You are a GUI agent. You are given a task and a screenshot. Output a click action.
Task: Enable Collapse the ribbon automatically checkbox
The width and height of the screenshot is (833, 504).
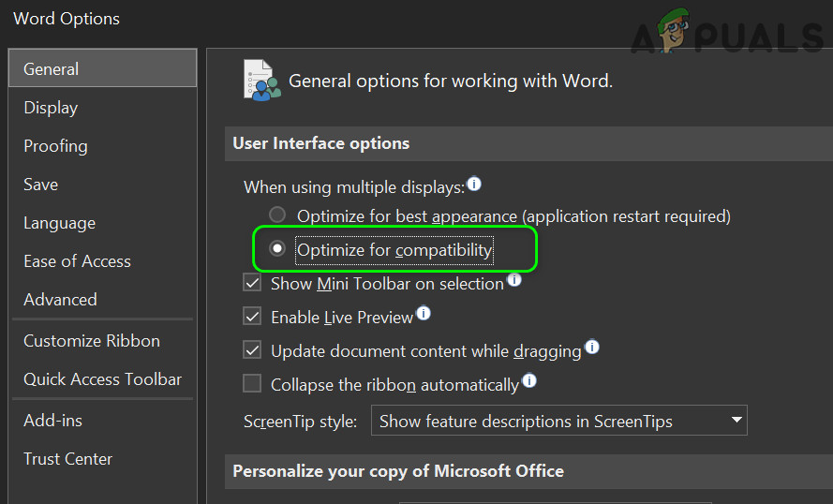252,384
